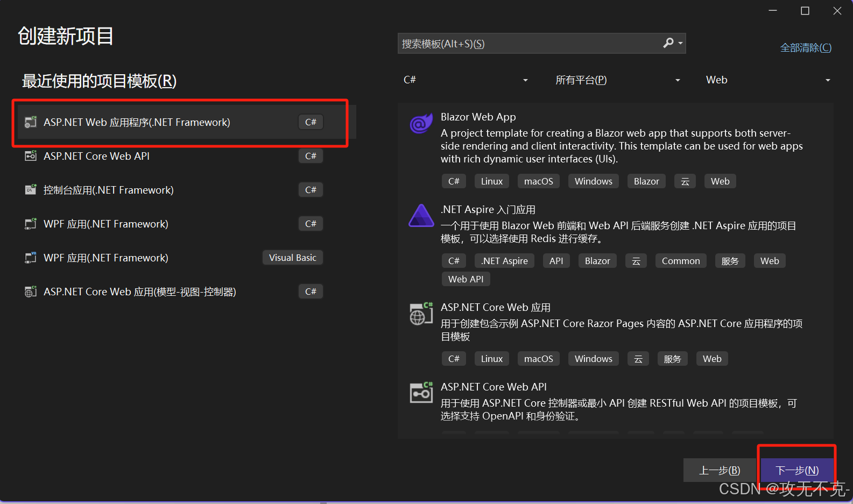Open the C# language filter dropdown
853x504 pixels.
tap(466, 80)
